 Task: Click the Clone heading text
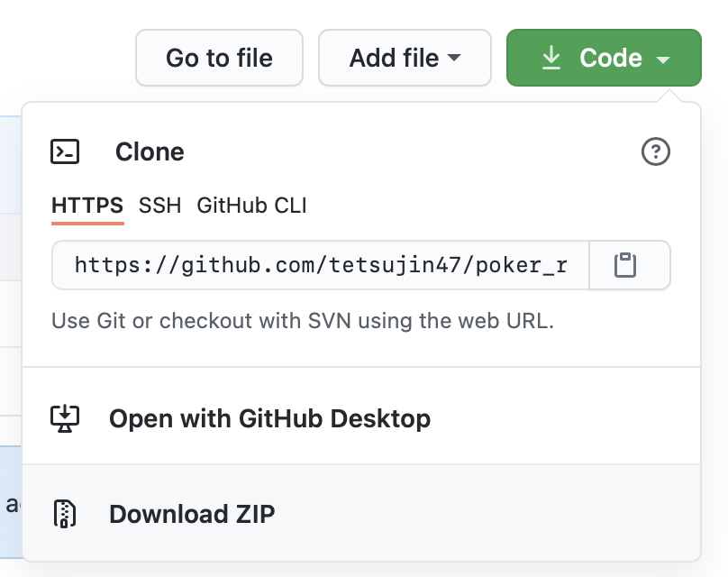[x=150, y=151]
